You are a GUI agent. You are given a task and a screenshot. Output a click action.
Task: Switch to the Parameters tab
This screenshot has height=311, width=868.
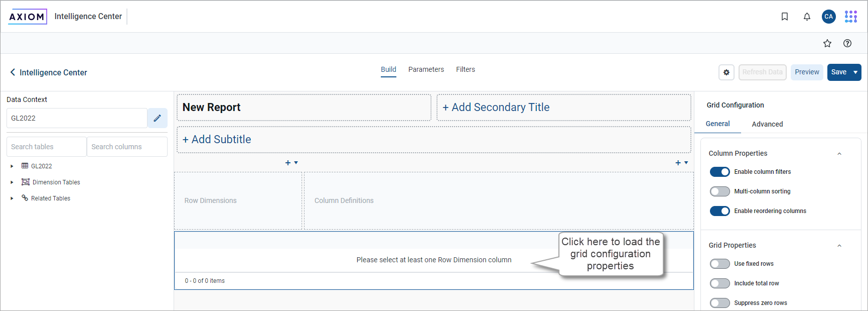[426, 69]
